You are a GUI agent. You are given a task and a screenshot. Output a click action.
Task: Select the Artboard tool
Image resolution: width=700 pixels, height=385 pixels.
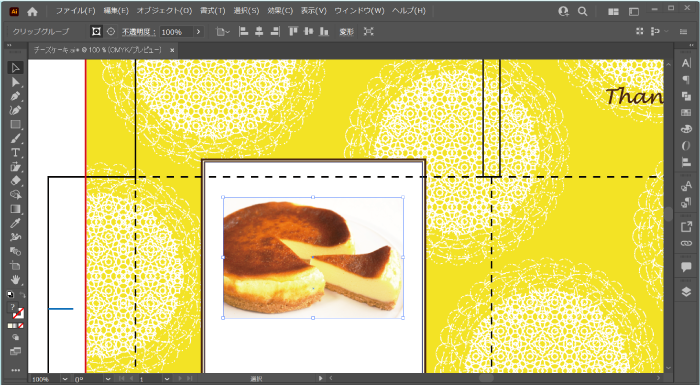click(16, 265)
